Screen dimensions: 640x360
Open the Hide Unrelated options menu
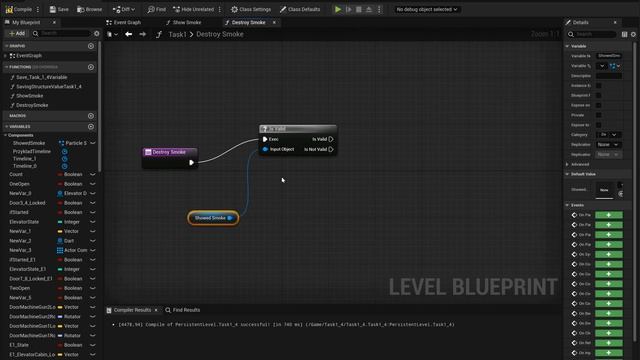(220, 9)
